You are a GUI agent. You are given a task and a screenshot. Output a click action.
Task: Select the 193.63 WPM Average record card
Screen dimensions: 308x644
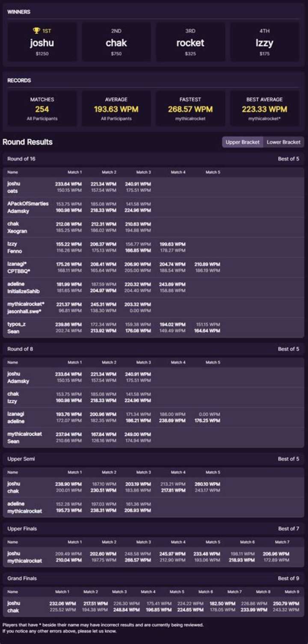click(116, 108)
